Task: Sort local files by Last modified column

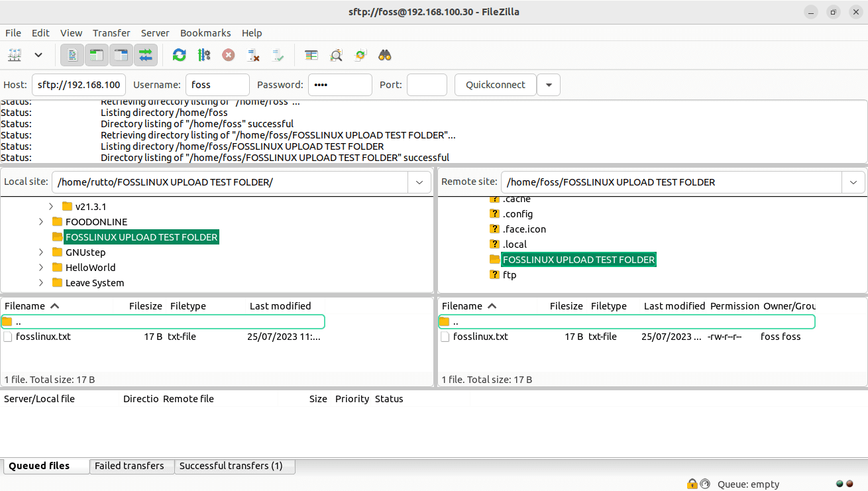Action: [280, 306]
